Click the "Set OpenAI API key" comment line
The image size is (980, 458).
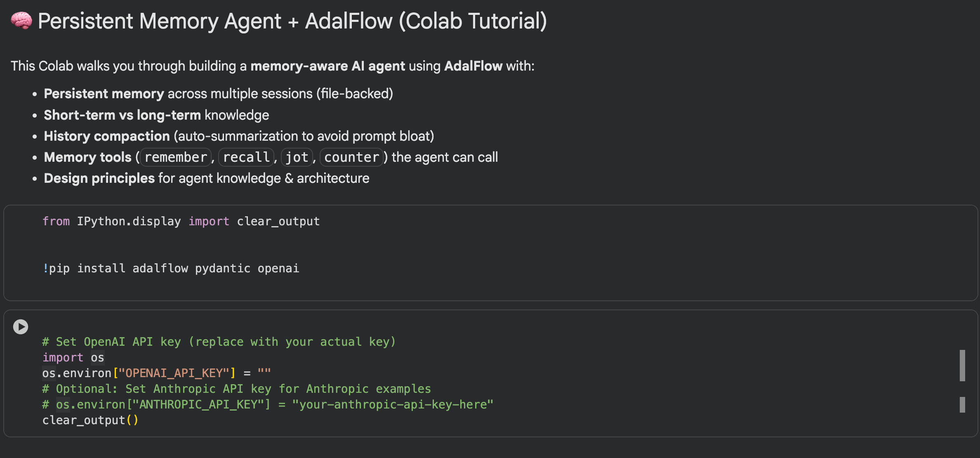point(219,342)
